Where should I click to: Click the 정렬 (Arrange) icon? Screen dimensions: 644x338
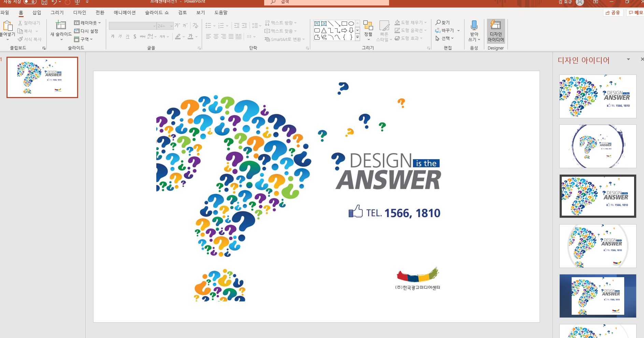coord(368,26)
